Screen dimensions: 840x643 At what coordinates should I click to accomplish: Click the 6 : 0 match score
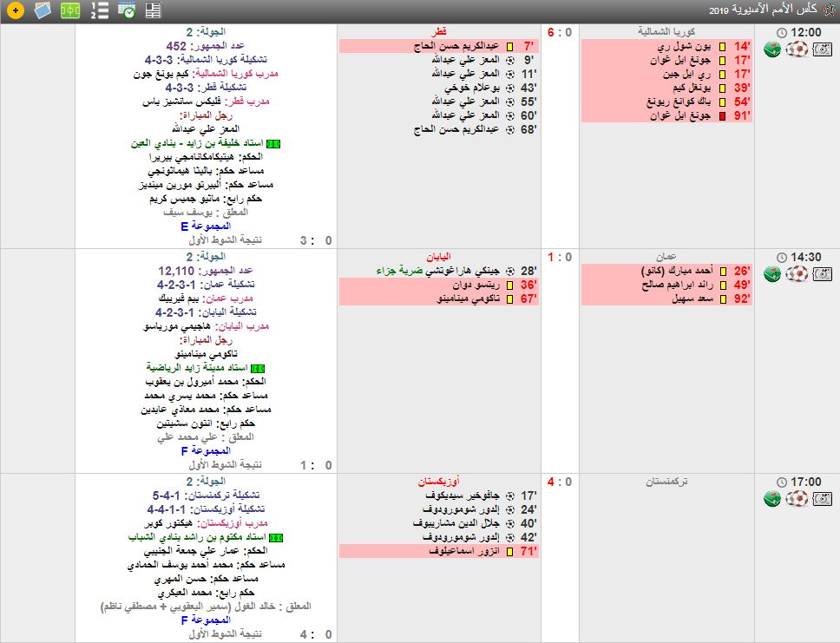pos(560,32)
